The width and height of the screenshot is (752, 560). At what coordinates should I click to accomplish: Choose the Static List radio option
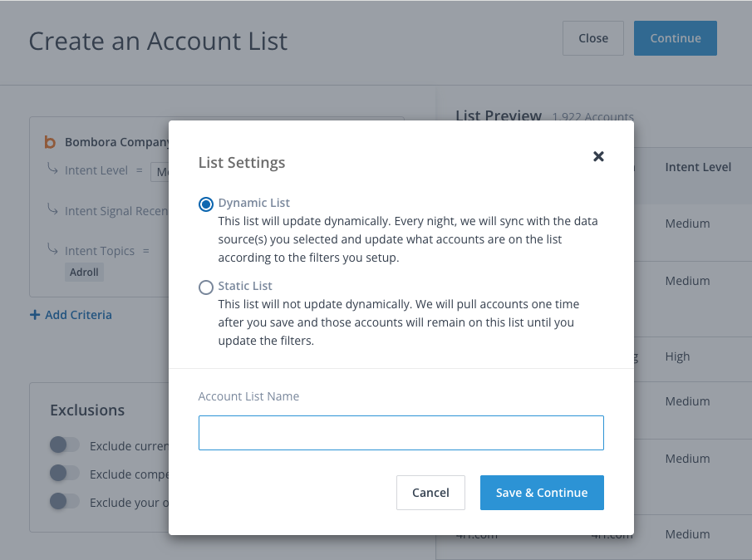click(x=206, y=287)
